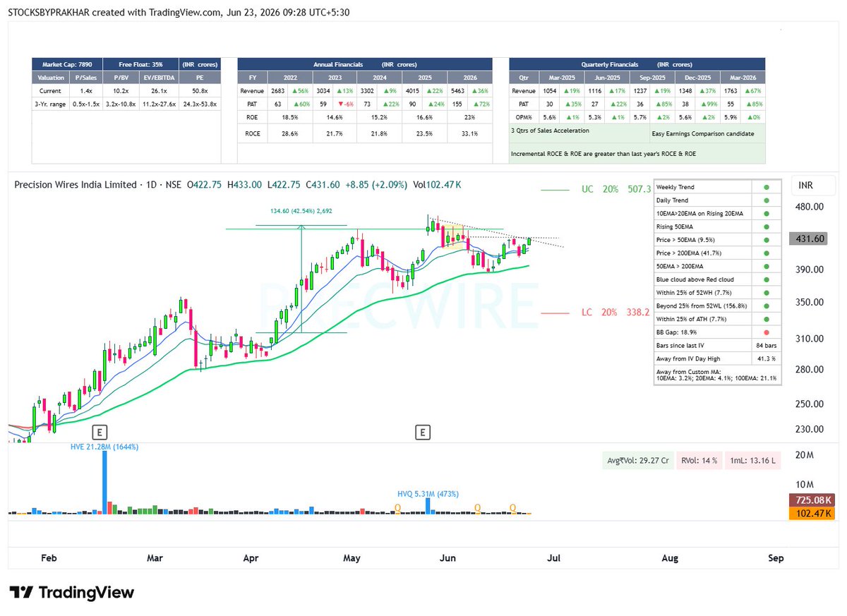Click the May label on the time axis
847x616 pixels.
coord(352,558)
